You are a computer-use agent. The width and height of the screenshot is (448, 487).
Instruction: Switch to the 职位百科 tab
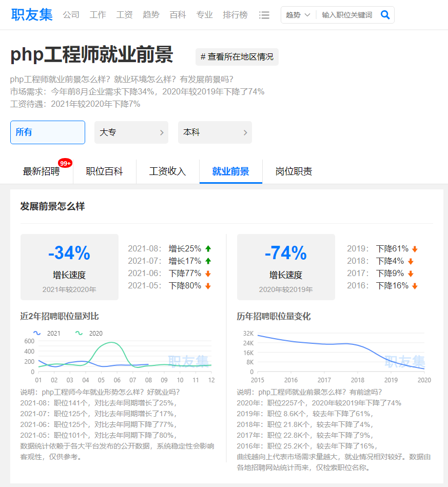(104, 171)
